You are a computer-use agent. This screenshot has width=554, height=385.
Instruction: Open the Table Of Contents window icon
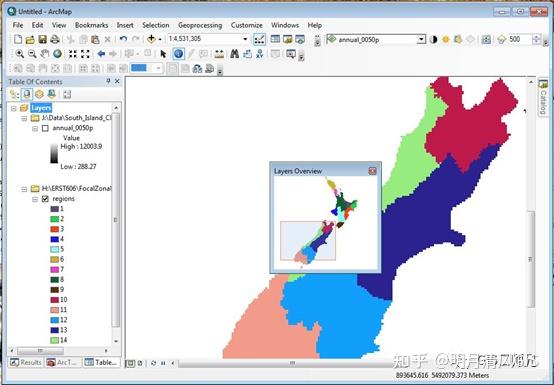pos(275,39)
